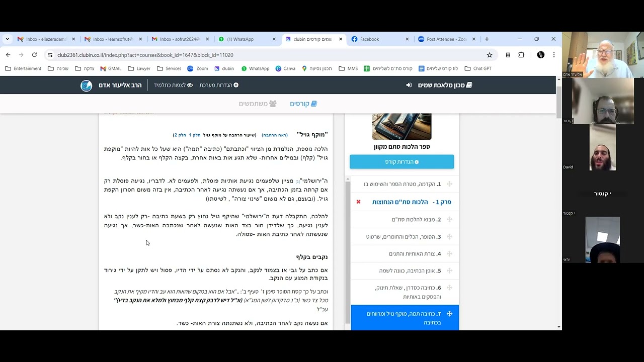
Task: Reload the page with the refresh icon
Action: point(34,55)
